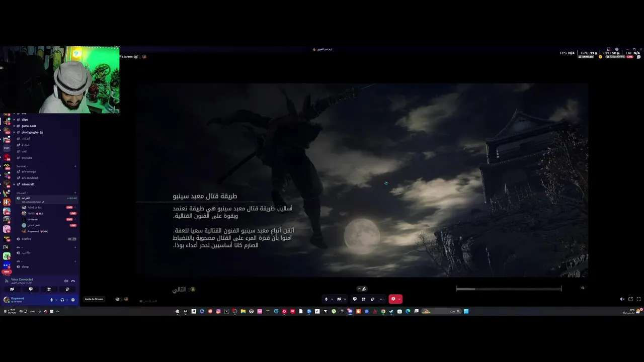
Task: Open the inbox icon in title bar
Action: click(608, 49)
